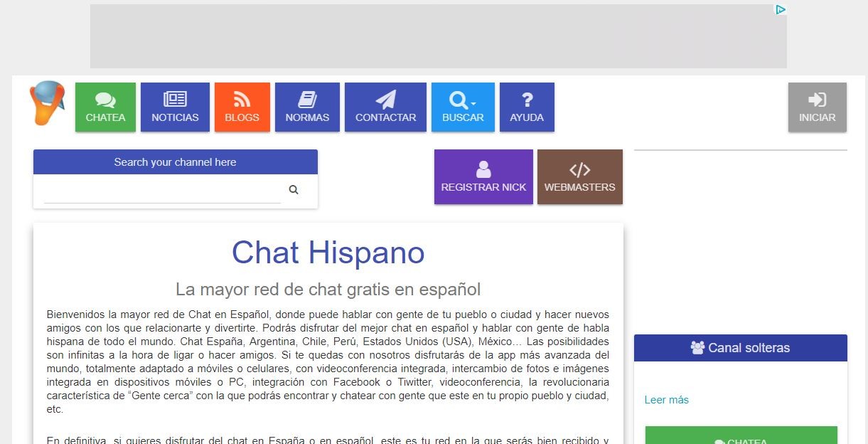
Task: Click the user icon on REGISTRAR NICK
Action: point(483,168)
